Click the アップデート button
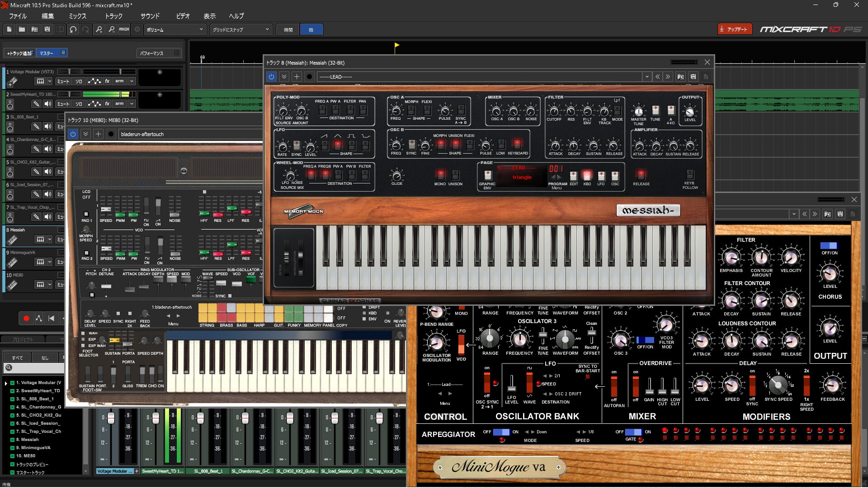This screenshot has height=488, width=868. tap(735, 29)
